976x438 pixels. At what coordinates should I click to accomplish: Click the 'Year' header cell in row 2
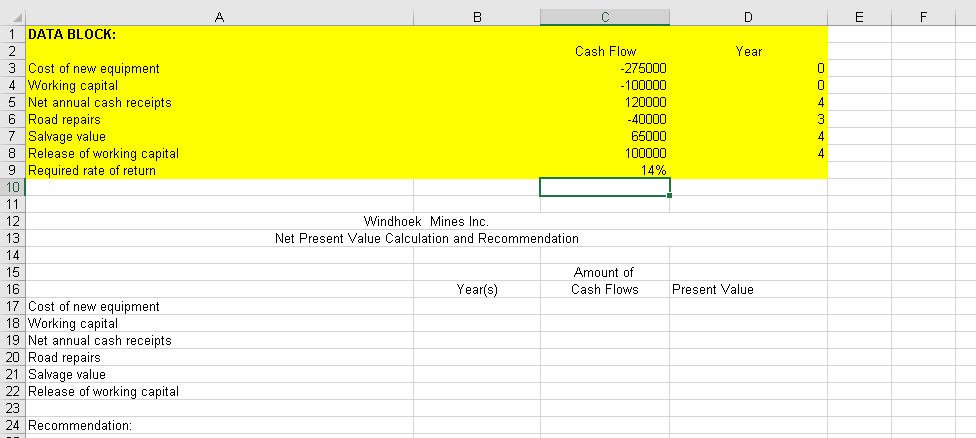coord(748,52)
